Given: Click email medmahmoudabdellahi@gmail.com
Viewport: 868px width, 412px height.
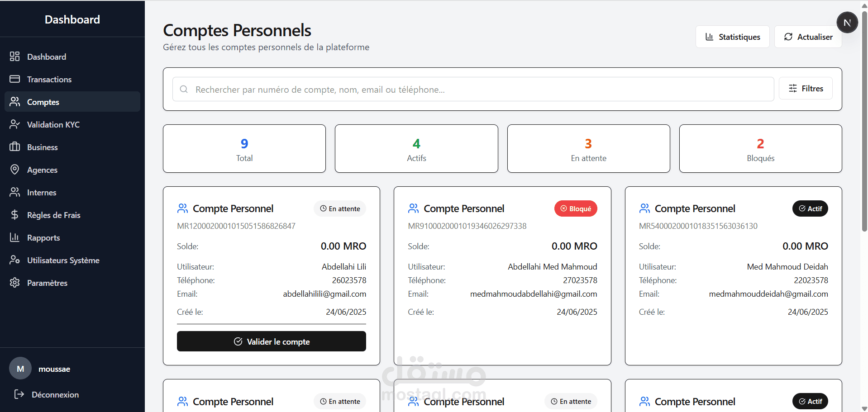Looking at the screenshot, I should (534, 294).
